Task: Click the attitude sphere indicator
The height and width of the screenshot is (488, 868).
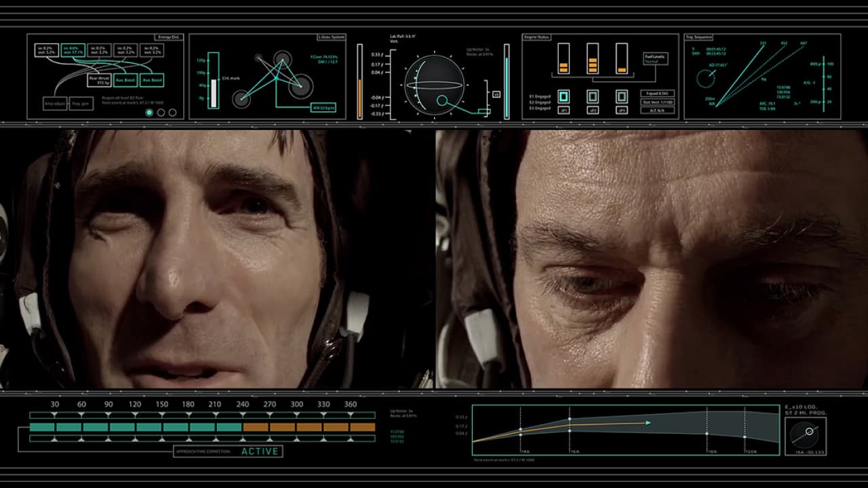Action: (x=433, y=85)
